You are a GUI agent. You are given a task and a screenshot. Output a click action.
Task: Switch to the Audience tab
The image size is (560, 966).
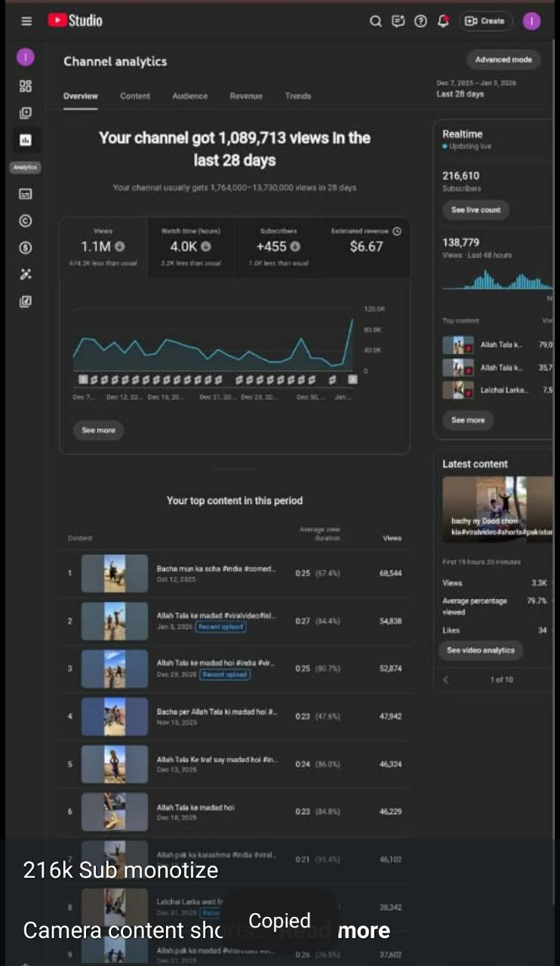pos(189,96)
